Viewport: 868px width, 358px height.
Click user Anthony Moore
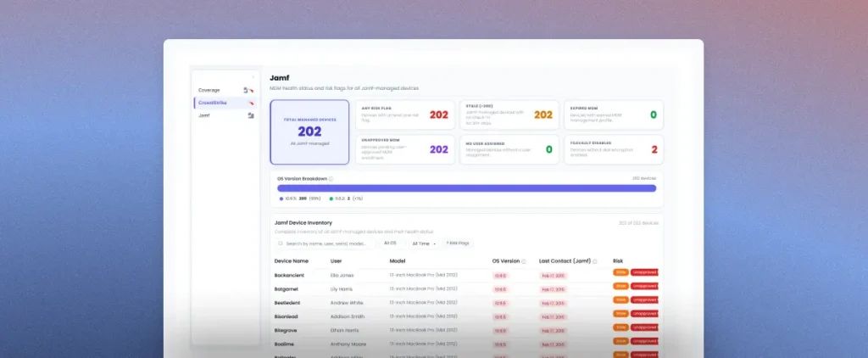click(348, 344)
